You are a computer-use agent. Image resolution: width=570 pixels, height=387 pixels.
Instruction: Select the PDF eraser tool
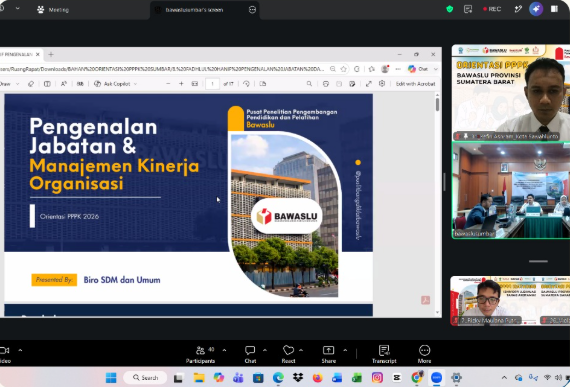31,84
